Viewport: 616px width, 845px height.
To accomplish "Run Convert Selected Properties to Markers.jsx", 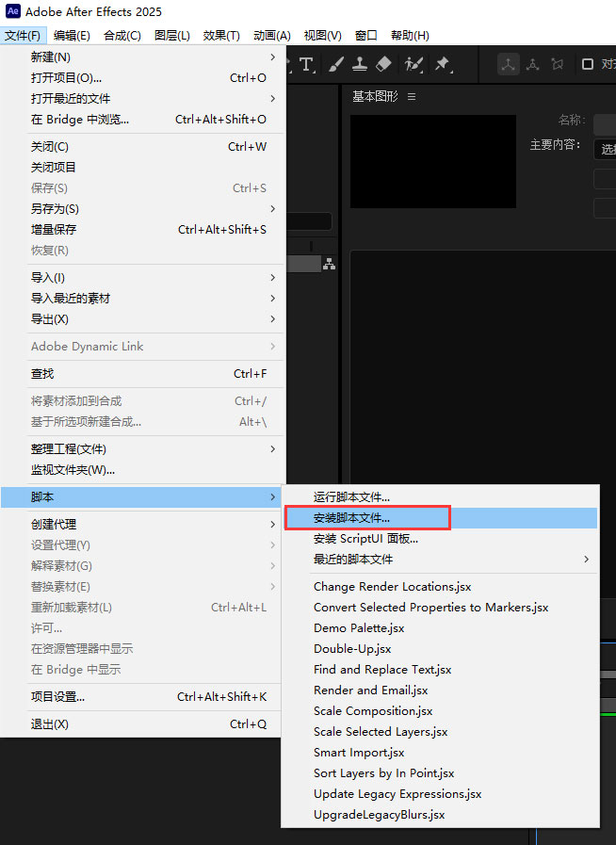I will click(440, 608).
